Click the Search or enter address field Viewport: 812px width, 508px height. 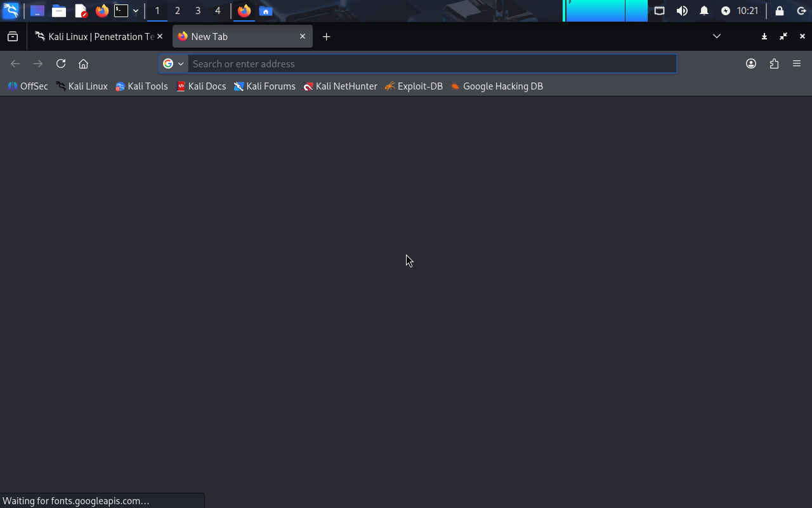coord(431,63)
